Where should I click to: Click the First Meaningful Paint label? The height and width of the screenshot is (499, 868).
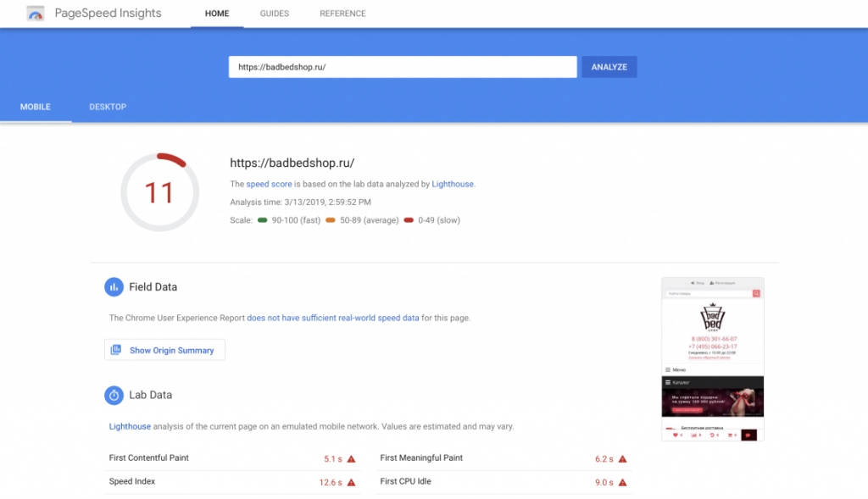tap(421, 458)
